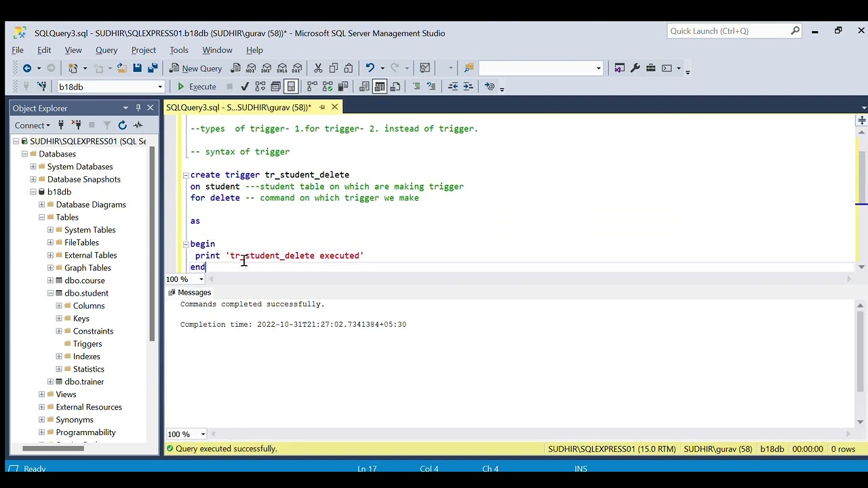Image resolution: width=868 pixels, height=488 pixels.
Task: Toggle Results to File mode
Action: (x=395, y=87)
